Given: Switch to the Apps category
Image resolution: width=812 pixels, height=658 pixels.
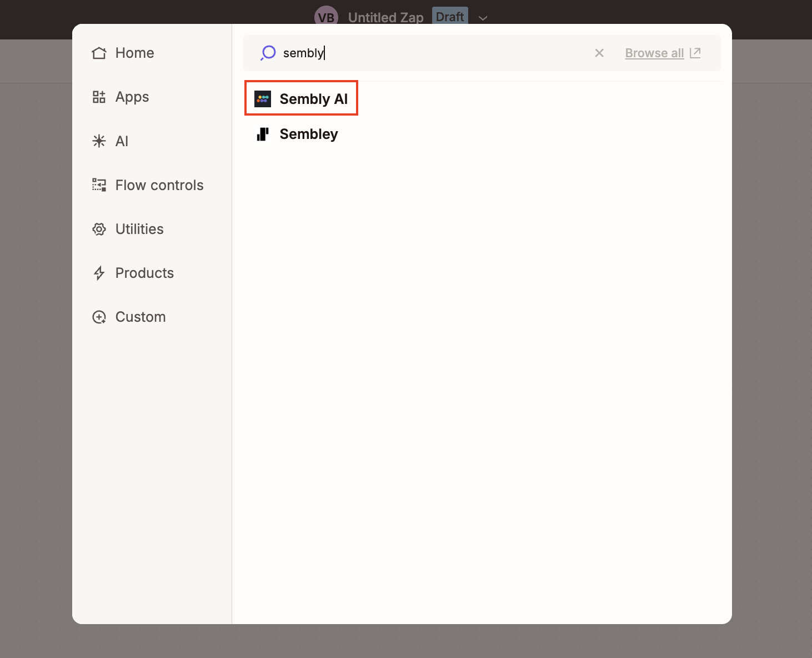Looking at the screenshot, I should pos(121,97).
